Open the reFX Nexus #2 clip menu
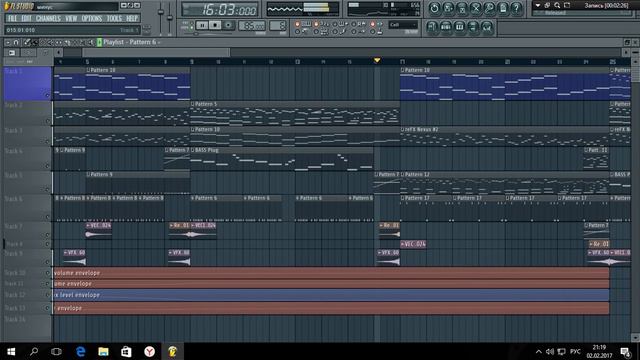Screen dimensions: 640x360 (x=402, y=129)
